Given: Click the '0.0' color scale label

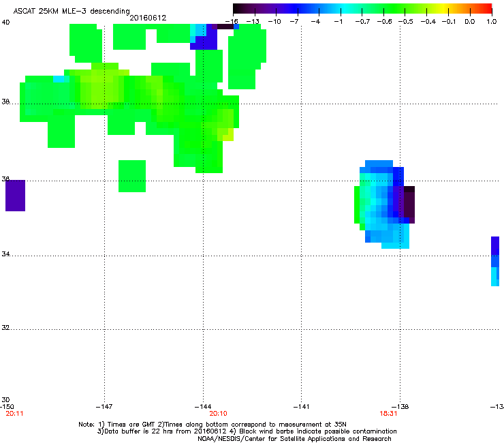Looking at the screenshot, I should 470,22.
